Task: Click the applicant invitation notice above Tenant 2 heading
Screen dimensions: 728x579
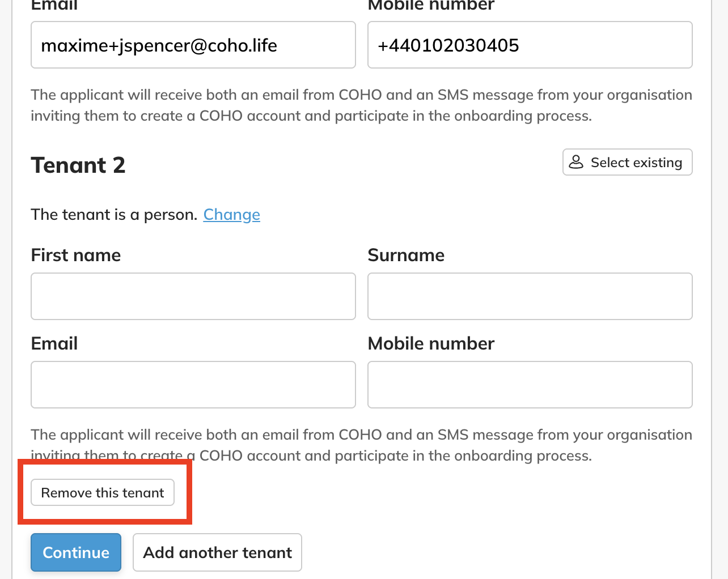Action: click(x=362, y=105)
